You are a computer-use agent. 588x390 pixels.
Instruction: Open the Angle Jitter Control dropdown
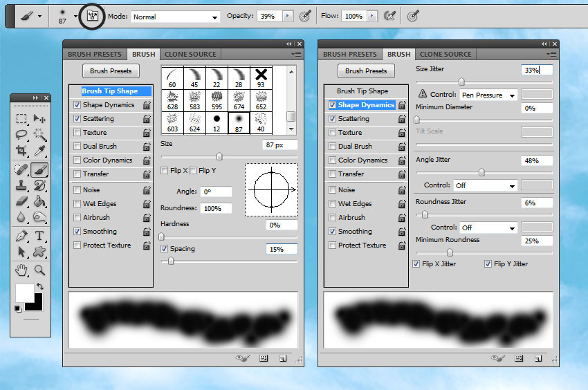click(x=486, y=185)
